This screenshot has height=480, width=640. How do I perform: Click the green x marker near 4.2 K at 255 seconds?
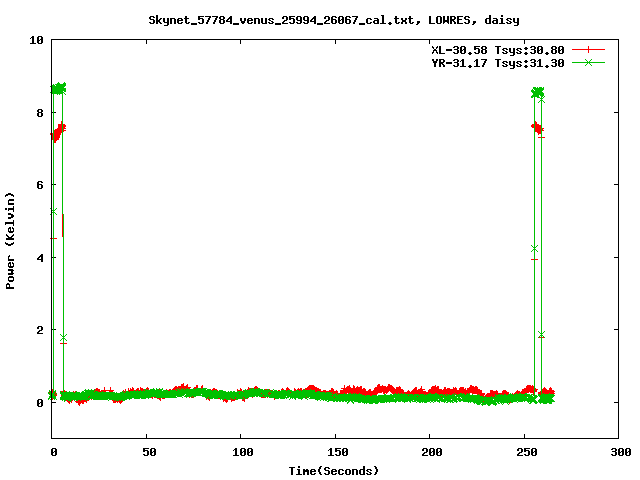pyautogui.click(x=534, y=249)
